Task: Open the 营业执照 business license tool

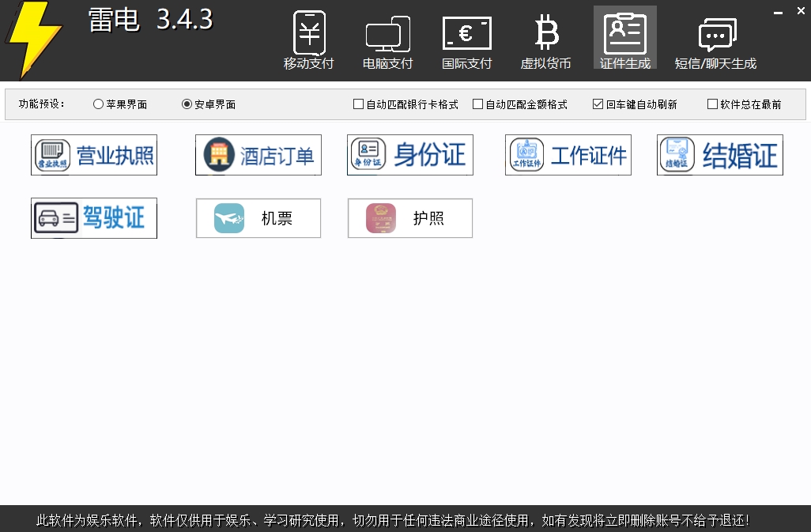Action: (93, 154)
